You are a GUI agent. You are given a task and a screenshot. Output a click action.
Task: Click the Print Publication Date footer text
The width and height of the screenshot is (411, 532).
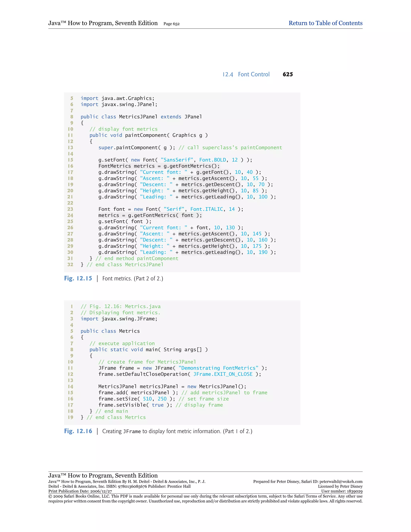click(x=80, y=491)
